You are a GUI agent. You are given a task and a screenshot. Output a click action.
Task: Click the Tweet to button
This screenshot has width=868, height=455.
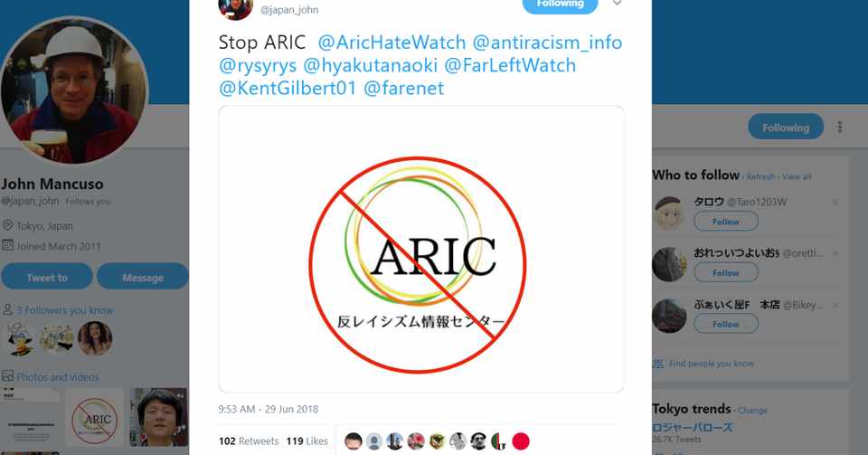[x=47, y=277]
